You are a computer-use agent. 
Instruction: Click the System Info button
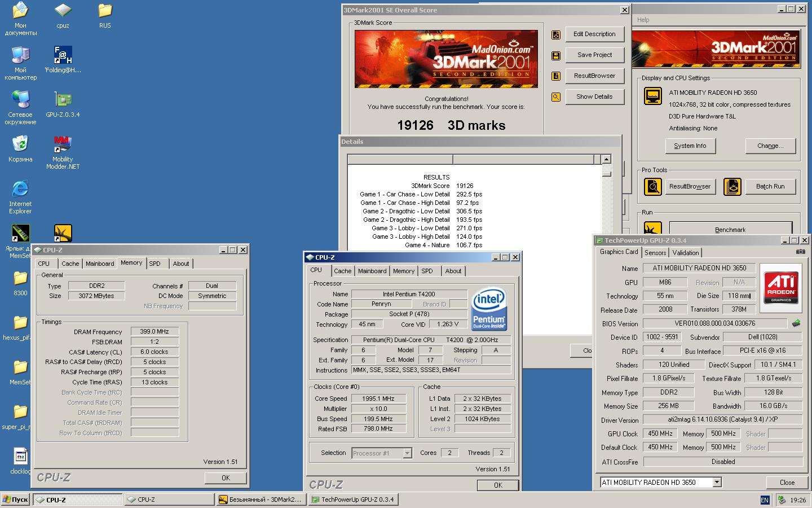(690, 146)
